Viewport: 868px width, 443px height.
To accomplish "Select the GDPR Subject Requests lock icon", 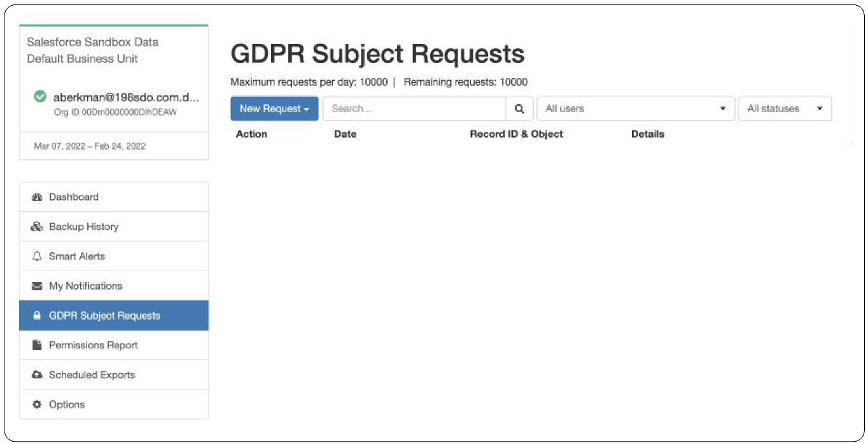I will pos(36,315).
